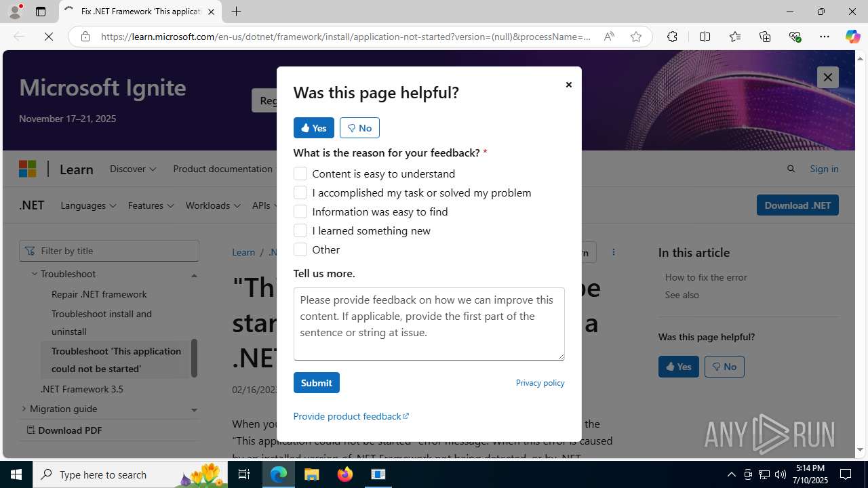The height and width of the screenshot is (488, 868).
Task: Open the Favorites list icon
Action: [735, 37]
